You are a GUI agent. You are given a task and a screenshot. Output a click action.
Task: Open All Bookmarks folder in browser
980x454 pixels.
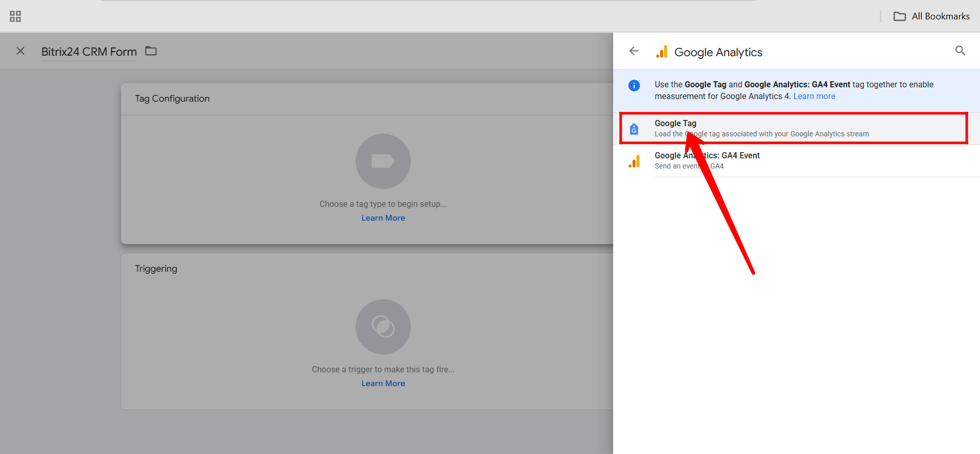pyautogui.click(x=931, y=16)
